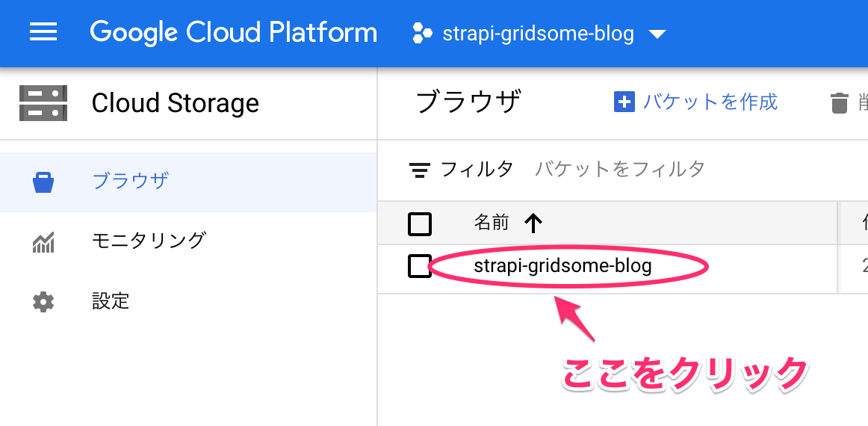Check the strapi-gridsome-blog bucket row checkbox

420,267
